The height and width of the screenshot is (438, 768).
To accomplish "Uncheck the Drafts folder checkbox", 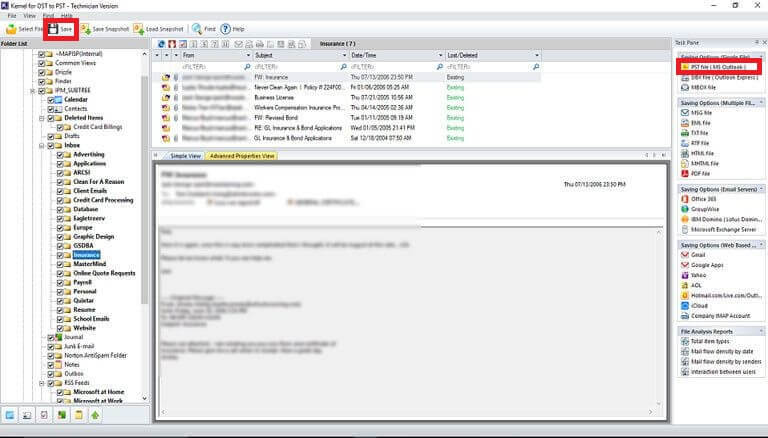I will click(51, 136).
